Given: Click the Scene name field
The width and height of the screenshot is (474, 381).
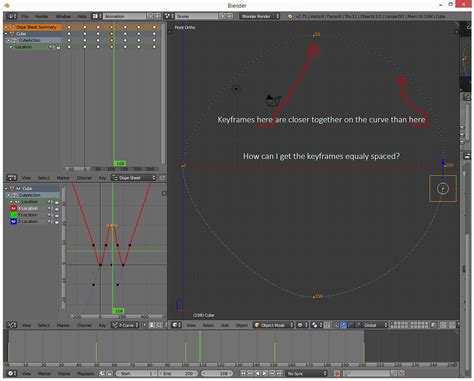Looking at the screenshot, I should point(197,16).
